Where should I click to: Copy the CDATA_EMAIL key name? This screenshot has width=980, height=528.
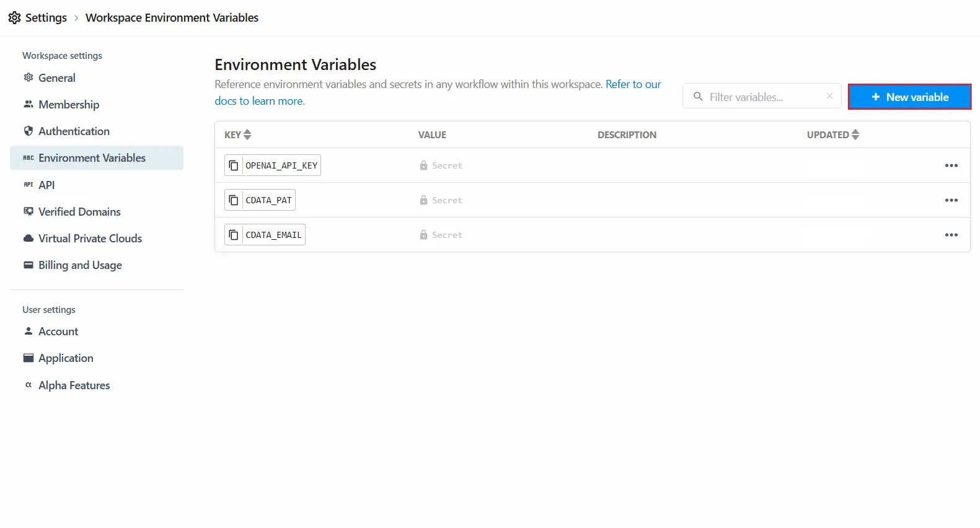pos(234,235)
